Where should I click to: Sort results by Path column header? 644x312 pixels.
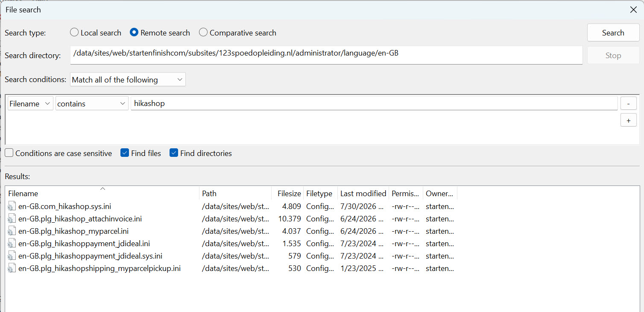[235, 194]
